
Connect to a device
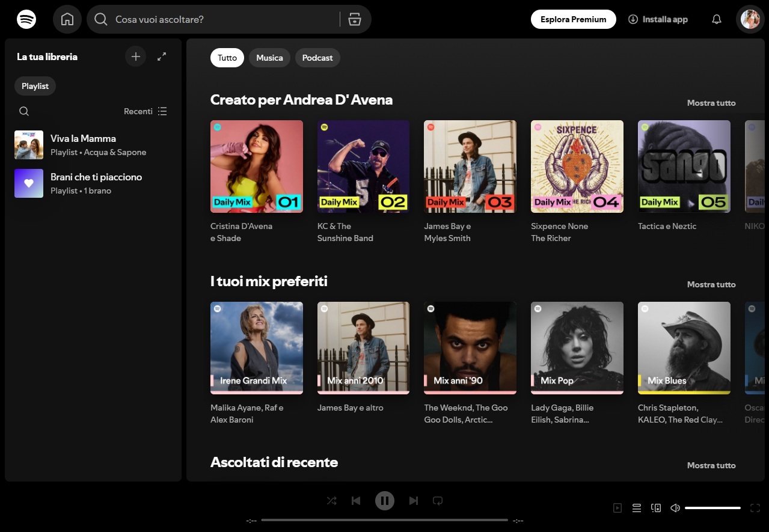pos(656,508)
